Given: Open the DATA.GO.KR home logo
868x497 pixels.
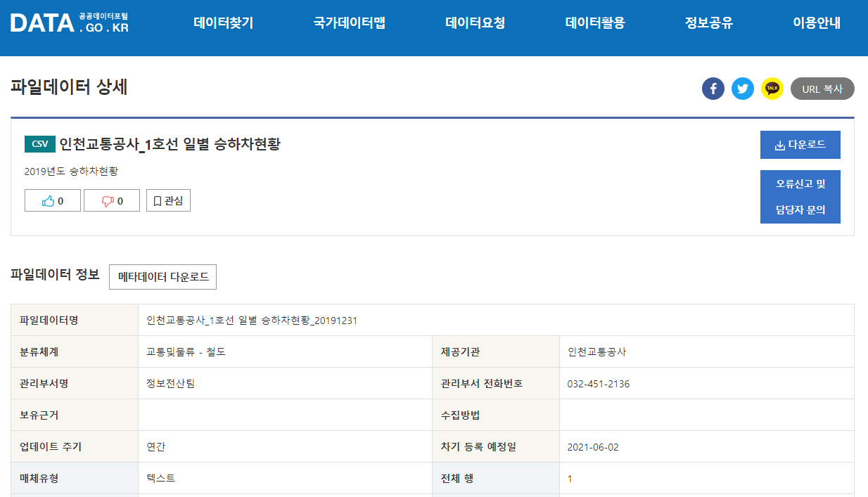Looking at the screenshot, I should click(x=70, y=22).
